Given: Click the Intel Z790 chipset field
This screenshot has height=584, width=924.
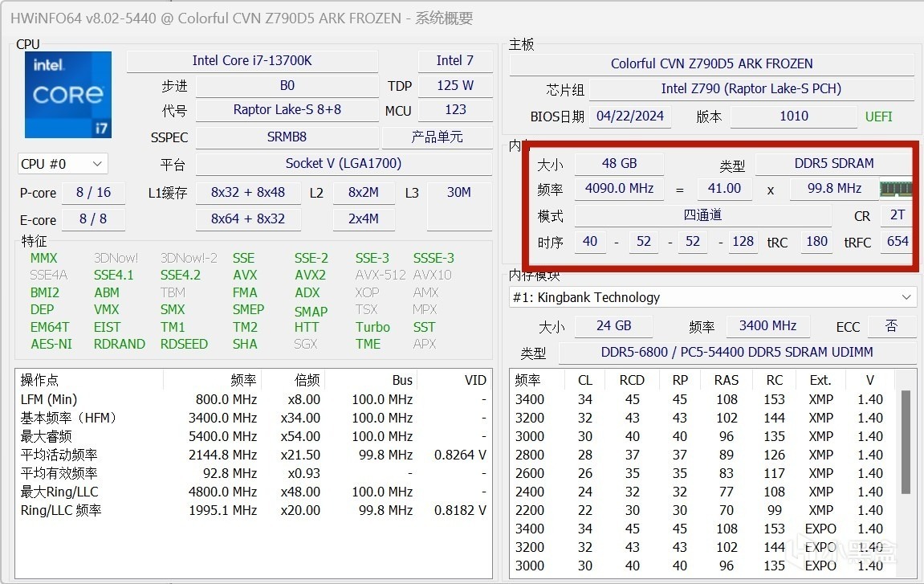Looking at the screenshot, I should (x=751, y=88).
